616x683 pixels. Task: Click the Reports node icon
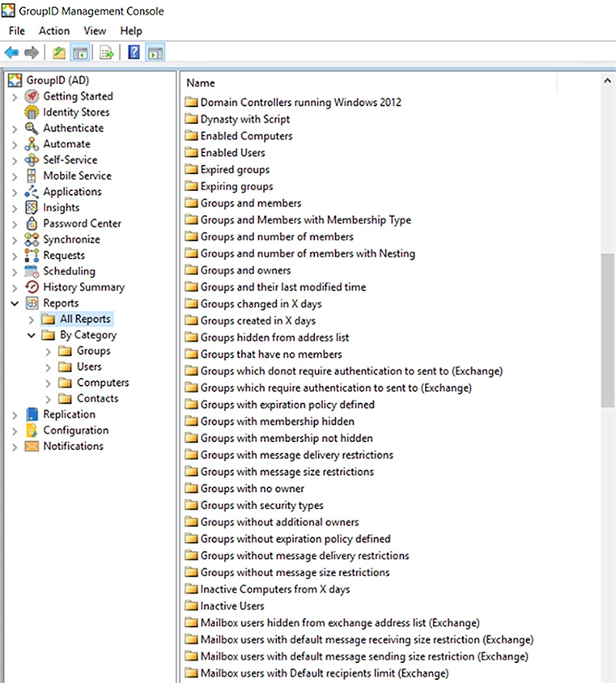point(32,303)
